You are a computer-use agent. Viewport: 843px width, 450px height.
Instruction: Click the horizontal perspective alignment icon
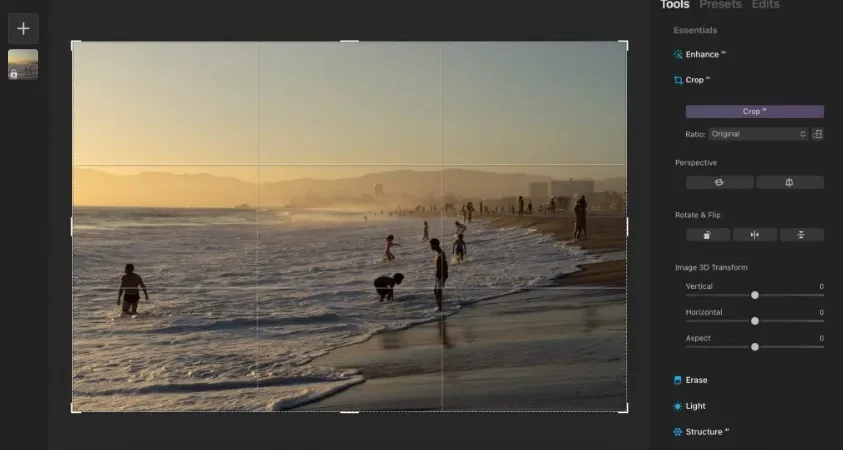719,182
